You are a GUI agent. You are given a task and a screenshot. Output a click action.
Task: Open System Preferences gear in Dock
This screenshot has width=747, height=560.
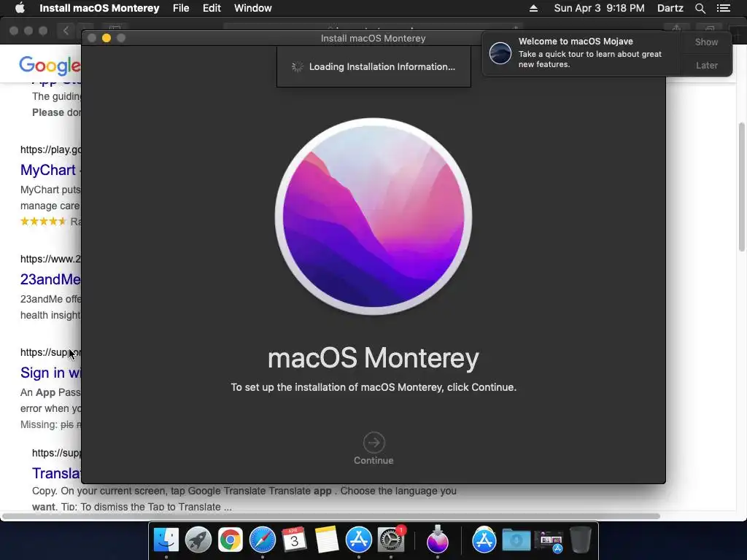tap(391, 540)
